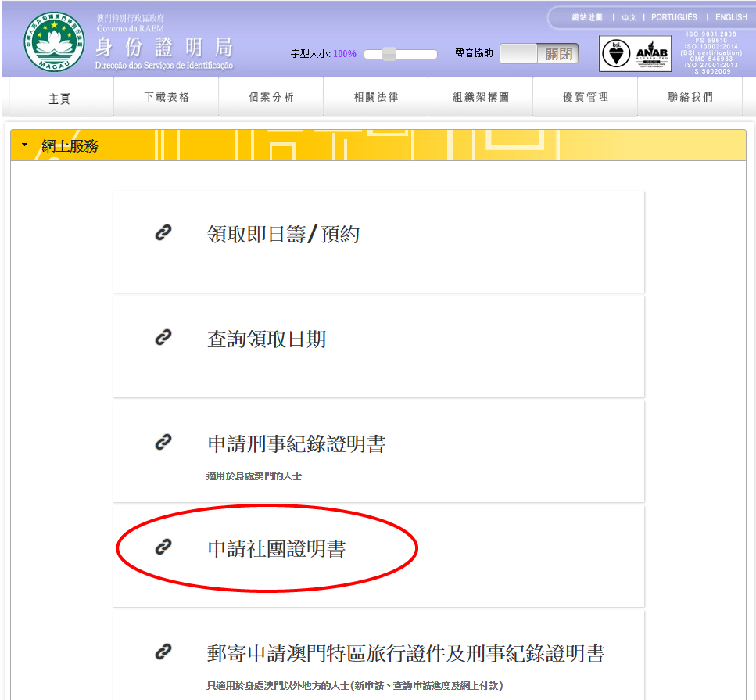Image resolution: width=756 pixels, height=700 pixels.
Task: Click the ANAB accreditation logo
Action: tap(651, 54)
